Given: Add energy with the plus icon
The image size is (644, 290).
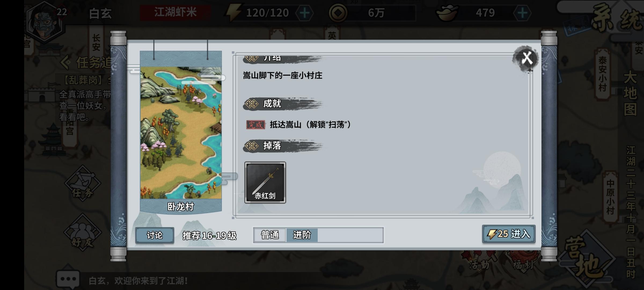Looking at the screenshot, I should 305,13.
